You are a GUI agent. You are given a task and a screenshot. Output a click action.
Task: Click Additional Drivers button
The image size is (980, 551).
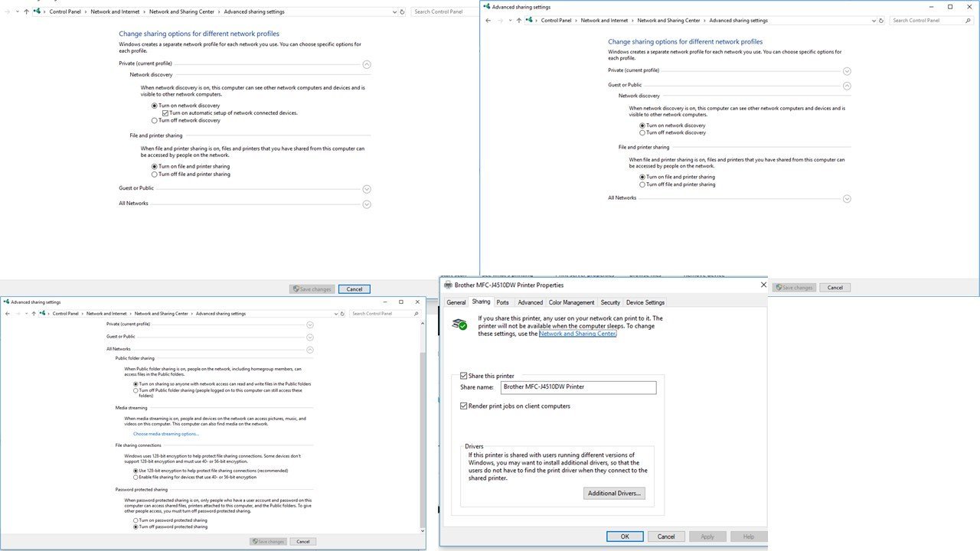point(614,493)
